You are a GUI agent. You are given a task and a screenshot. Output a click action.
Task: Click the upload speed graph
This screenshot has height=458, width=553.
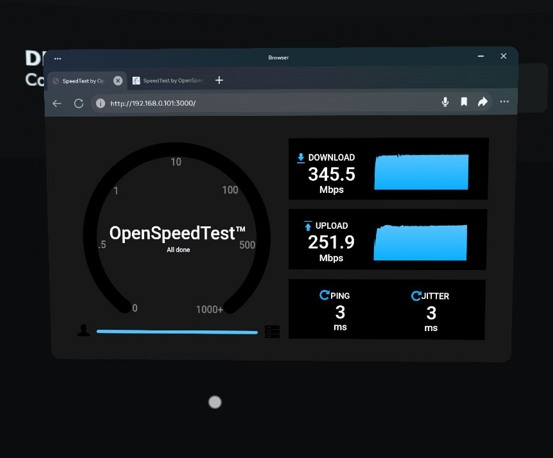420,243
